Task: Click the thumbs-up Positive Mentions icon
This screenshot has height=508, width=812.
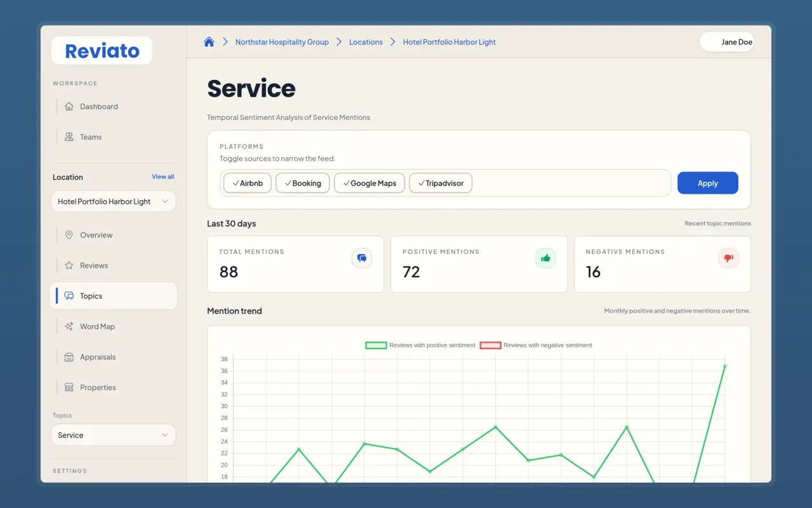Action: pyautogui.click(x=545, y=258)
